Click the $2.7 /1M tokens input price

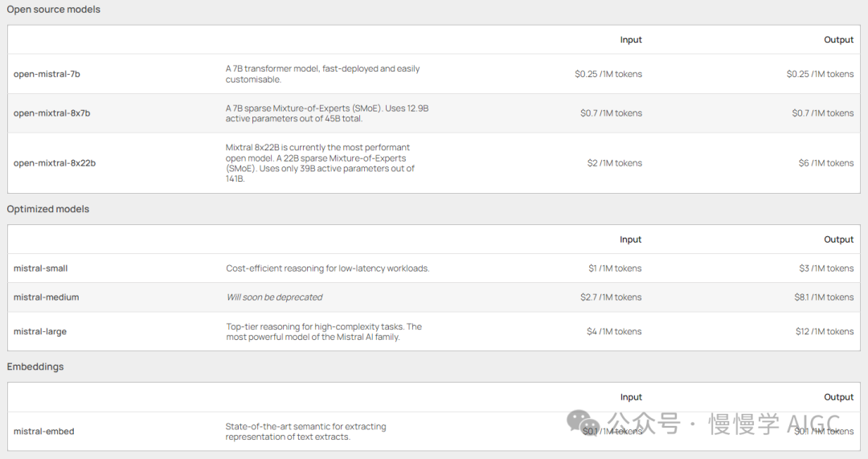point(611,297)
